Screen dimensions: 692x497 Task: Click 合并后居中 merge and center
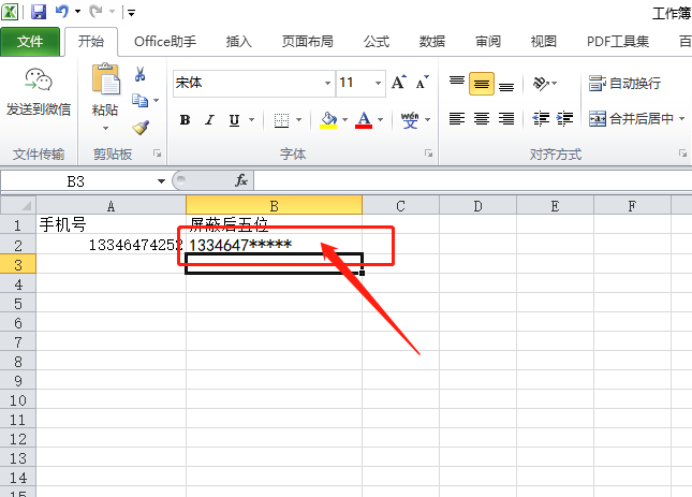point(632,119)
